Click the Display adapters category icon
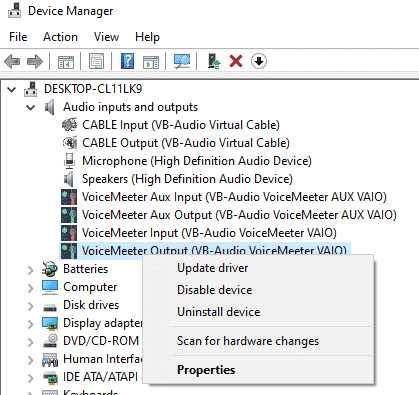The image size is (419, 395). [x=50, y=323]
